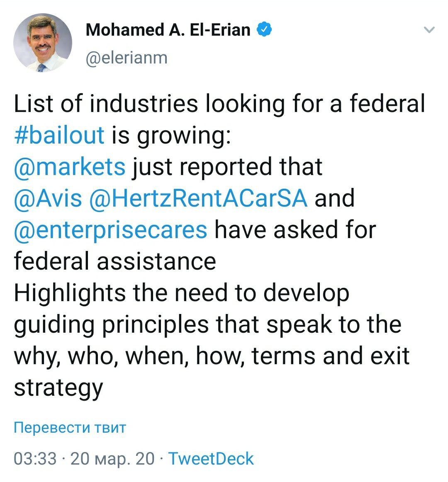Click the Перевести твит translate link

[70, 428]
